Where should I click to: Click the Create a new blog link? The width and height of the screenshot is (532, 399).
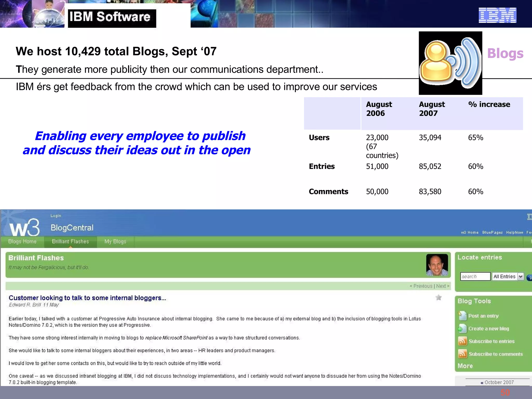click(489, 329)
